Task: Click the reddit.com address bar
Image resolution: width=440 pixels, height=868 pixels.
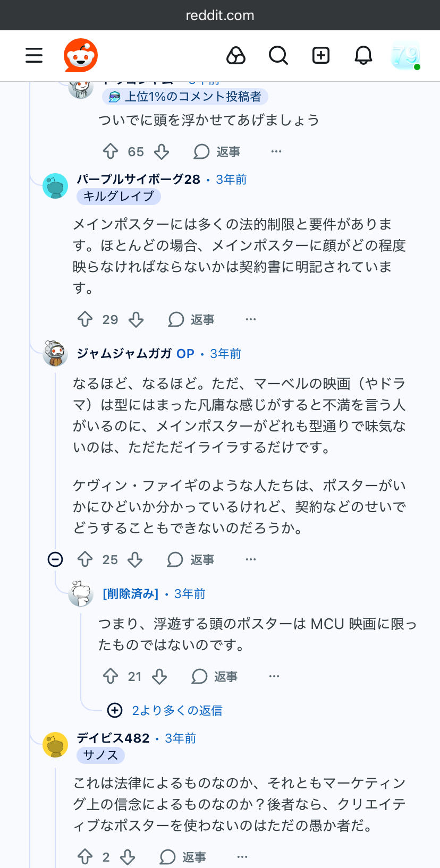Action: (x=220, y=15)
